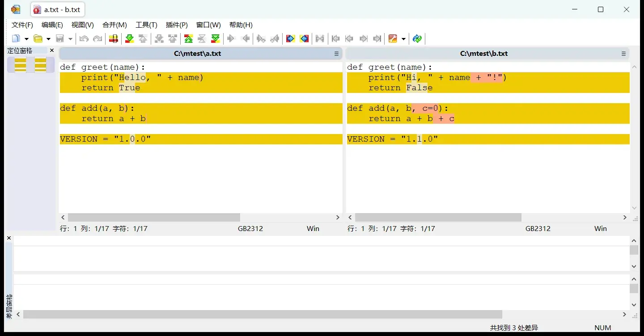Copy all differences to the left

click(305, 39)
